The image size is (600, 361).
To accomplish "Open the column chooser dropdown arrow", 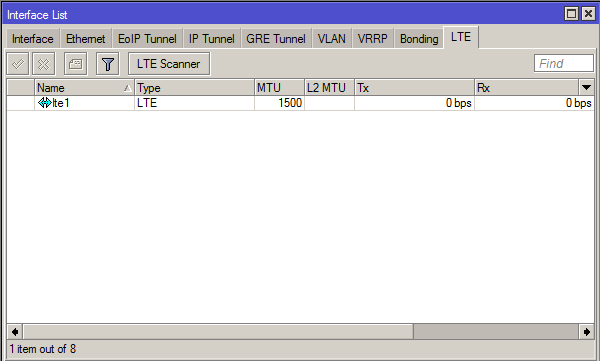I will tap(586, 88).
